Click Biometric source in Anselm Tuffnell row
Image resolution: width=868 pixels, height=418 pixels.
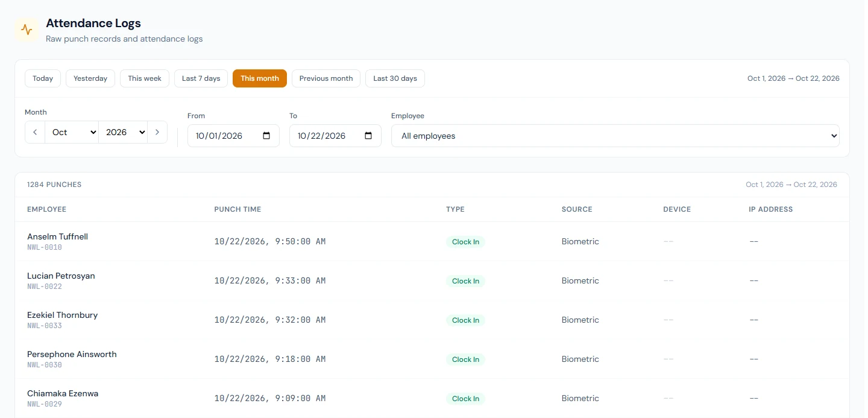coord(580,241)
